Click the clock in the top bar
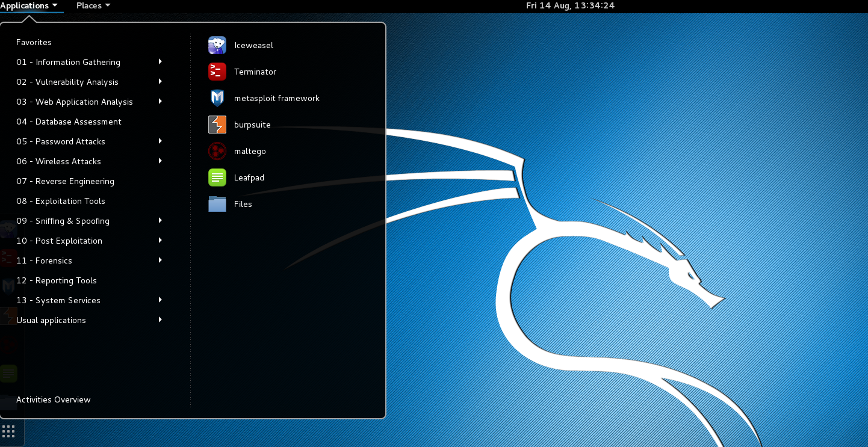868x447 pixels. coord(570,5)
